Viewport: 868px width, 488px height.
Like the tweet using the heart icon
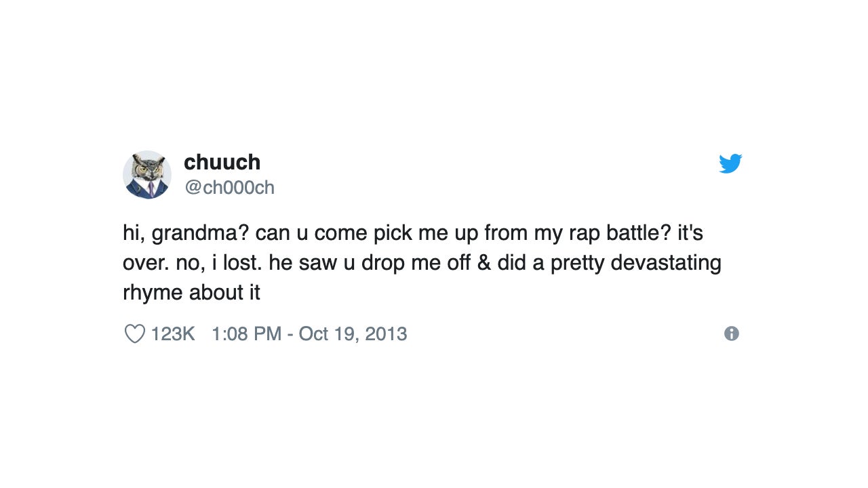click(135, 333)
